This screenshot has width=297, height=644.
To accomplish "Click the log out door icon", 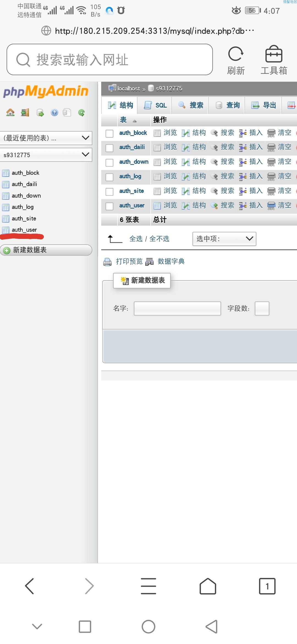I will [x=25, y=112].
